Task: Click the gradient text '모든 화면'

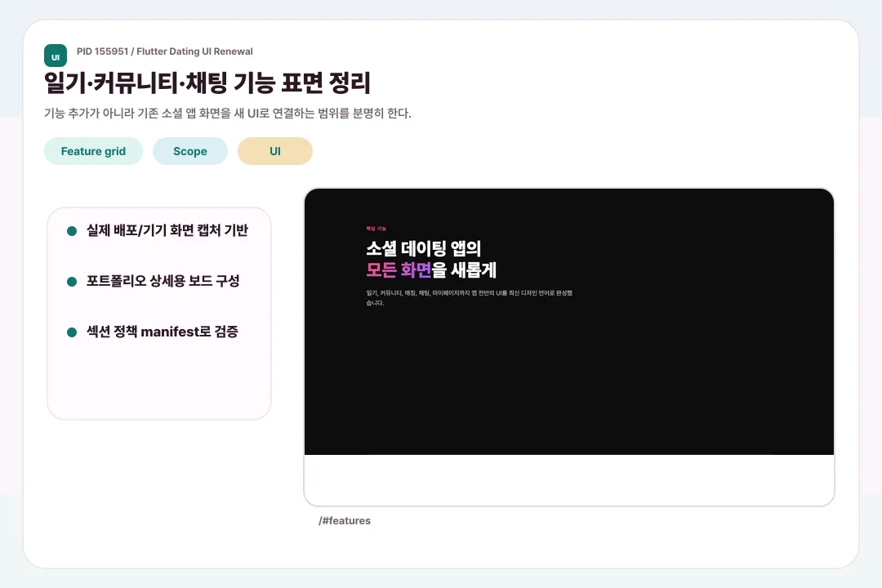Action: [399, 270]
